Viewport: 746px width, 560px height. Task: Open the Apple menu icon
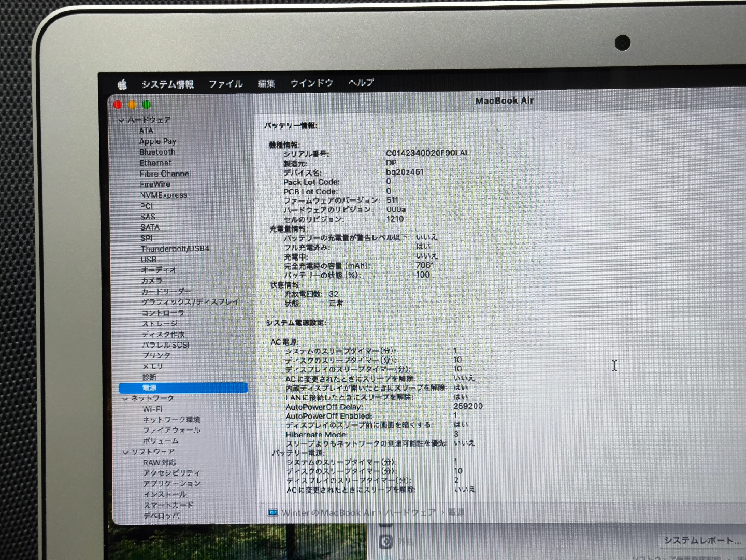tap(122, 84)
